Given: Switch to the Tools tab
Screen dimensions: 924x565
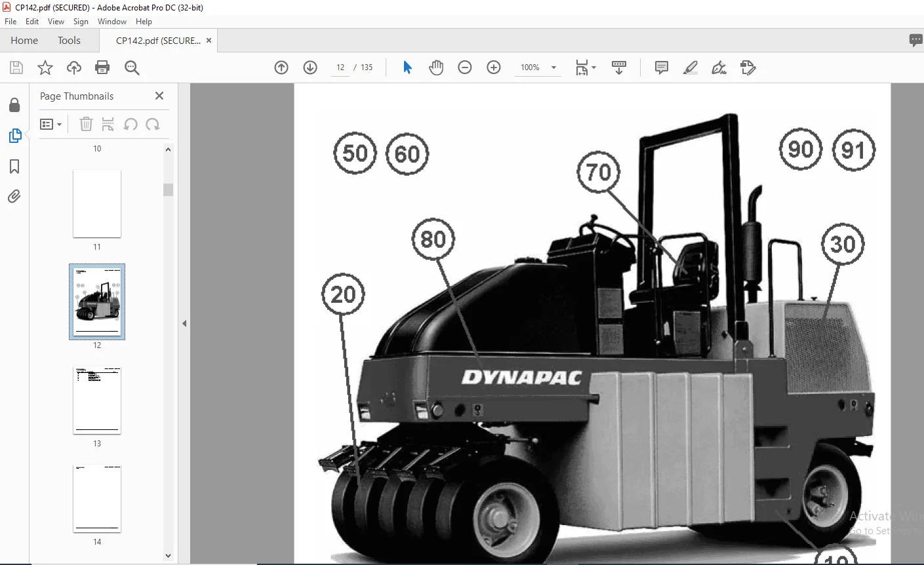Looking at the screenshot, I should tap(69, 41).
